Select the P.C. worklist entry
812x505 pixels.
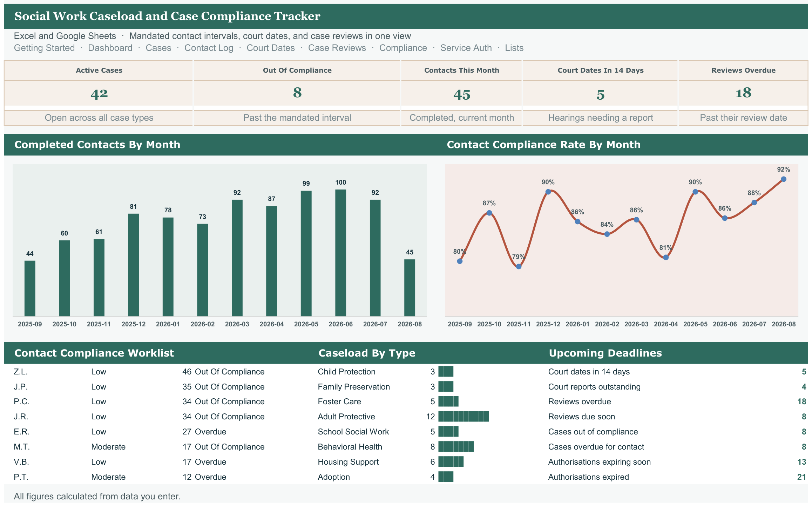pos(21,401)
